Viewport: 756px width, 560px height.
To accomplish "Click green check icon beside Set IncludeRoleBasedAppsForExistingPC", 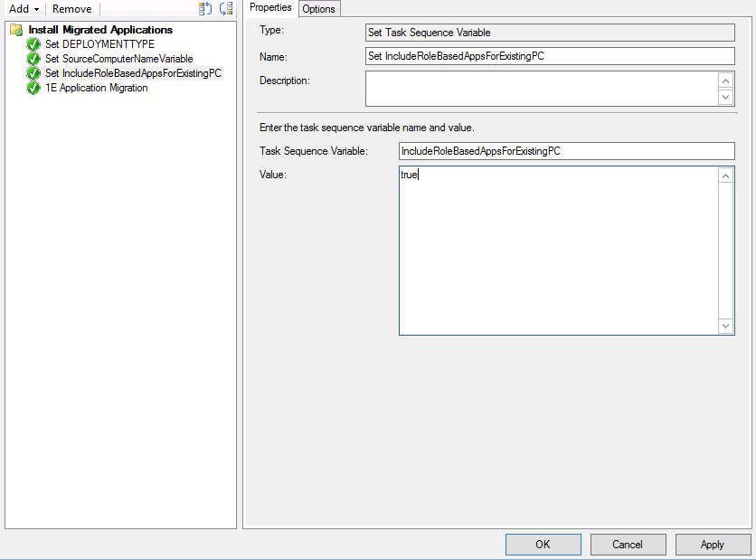I will point(34,73).
